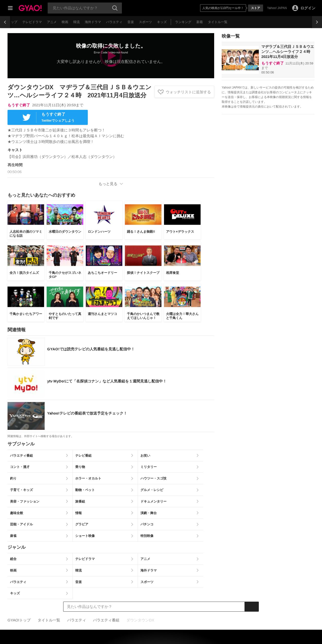Open グルメ・レシピ subgenre
This screenshot has width=322, height=644.
click(x=171, y=490)
